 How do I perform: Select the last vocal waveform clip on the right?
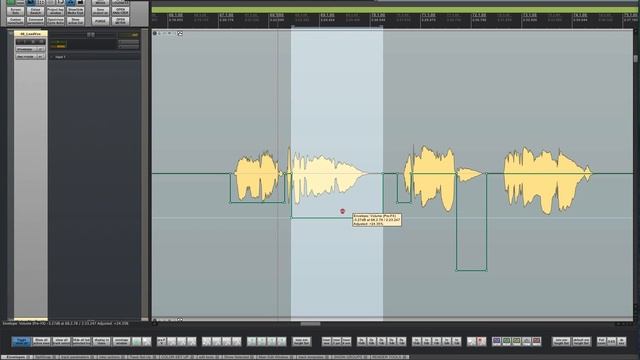[547, 180]
